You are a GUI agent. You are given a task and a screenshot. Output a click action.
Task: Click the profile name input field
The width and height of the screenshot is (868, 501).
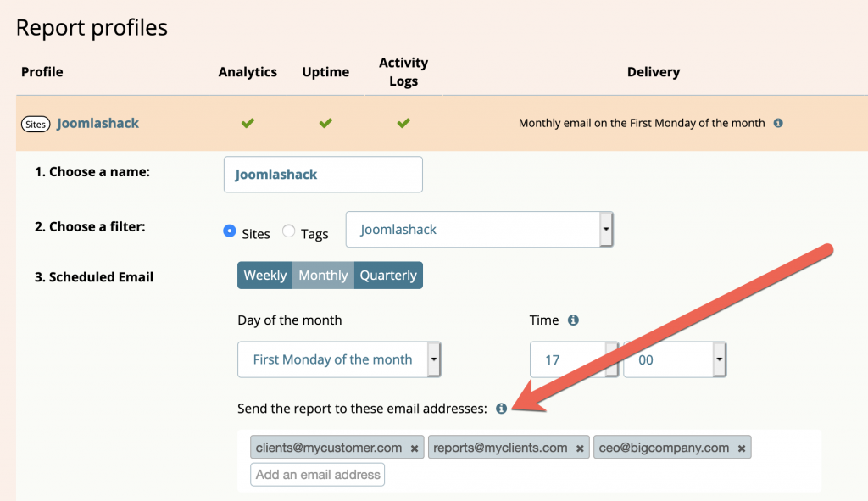click(323, 175)
